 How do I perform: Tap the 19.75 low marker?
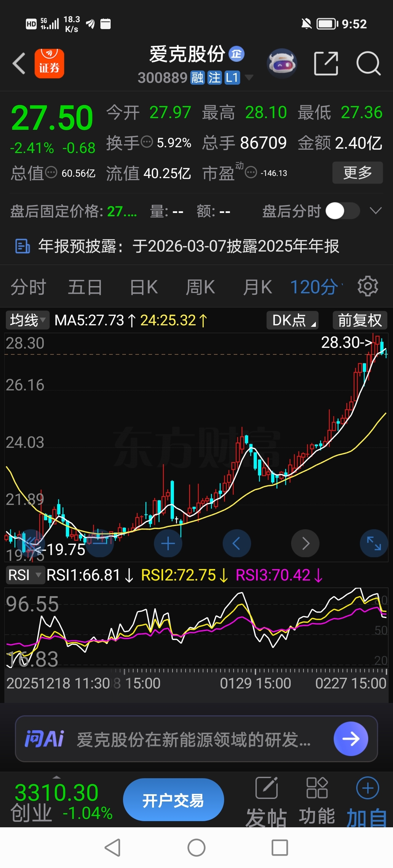pyautogui.click(x=60, y=549)
